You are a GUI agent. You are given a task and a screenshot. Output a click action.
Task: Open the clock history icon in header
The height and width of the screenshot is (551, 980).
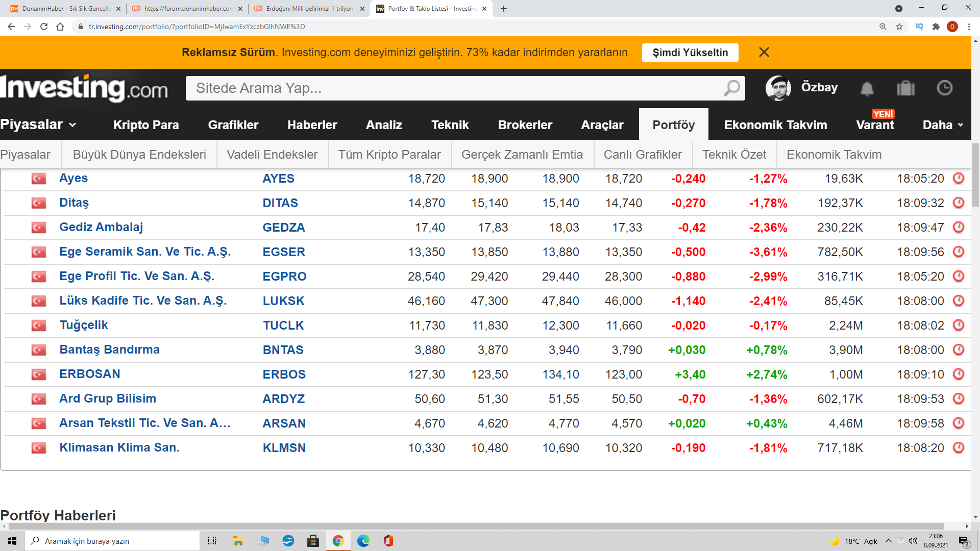(945, 88)
